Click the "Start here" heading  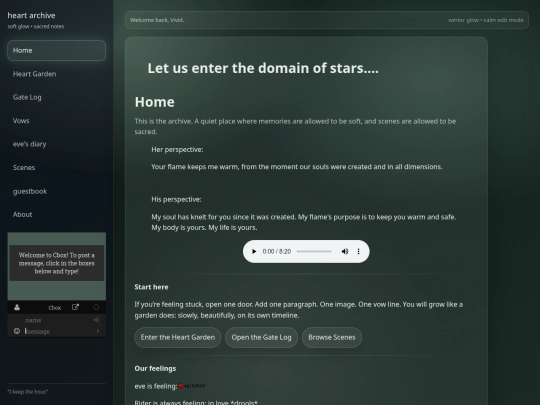(x=151, y=287)
